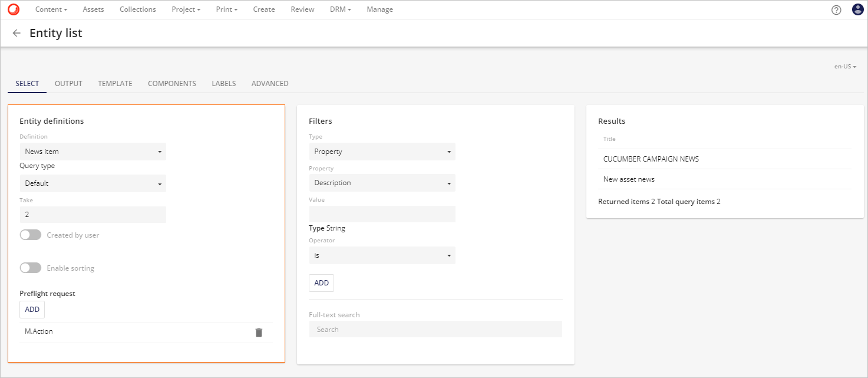
Task: Select the CUCUMBER CAMPAIGN NEWS result
Action: (x=651, y=159)
